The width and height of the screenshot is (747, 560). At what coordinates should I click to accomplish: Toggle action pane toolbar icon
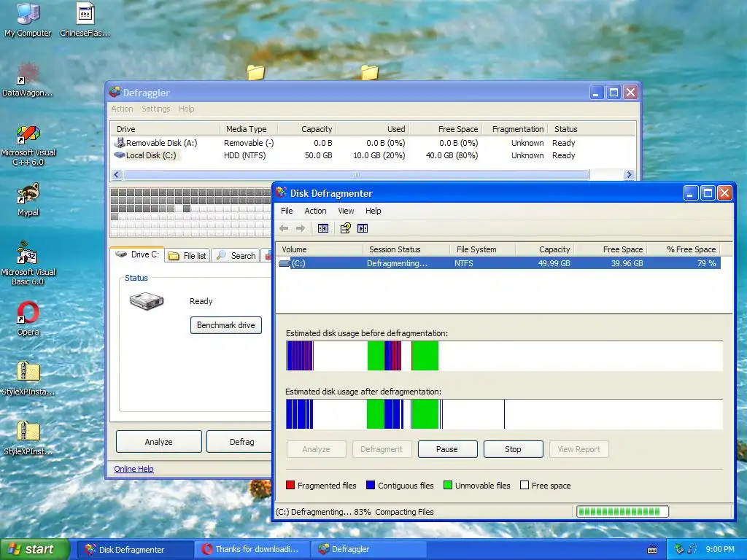(x=363, y=228)
